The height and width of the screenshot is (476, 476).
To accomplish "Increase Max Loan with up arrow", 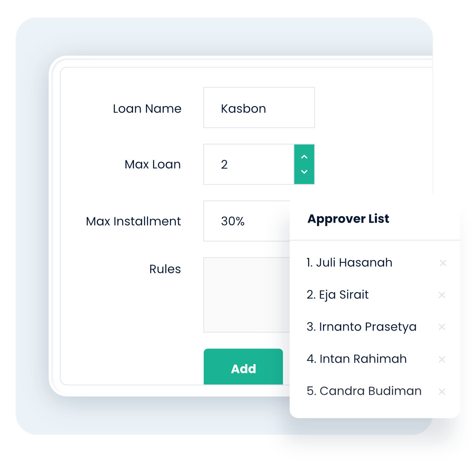I will pos(304,157).
